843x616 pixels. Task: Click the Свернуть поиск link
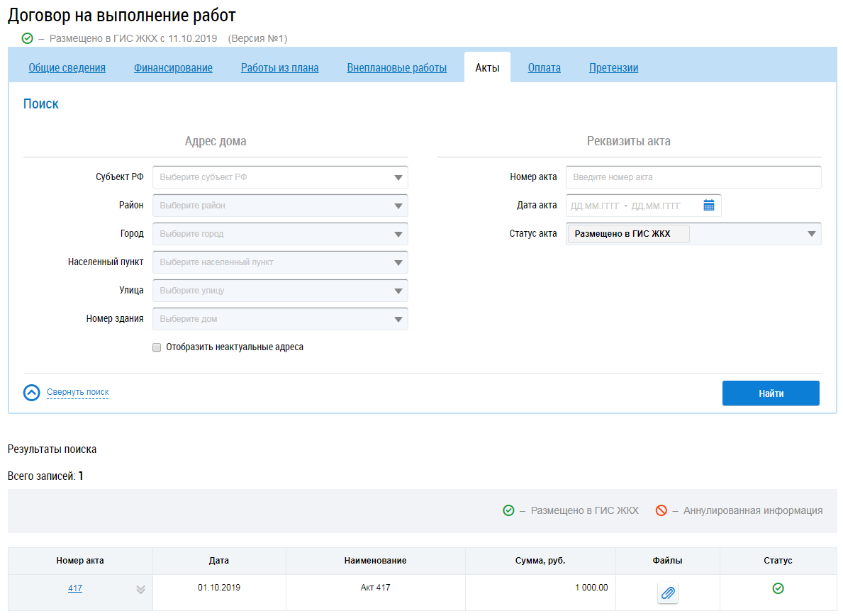(77, 392)
